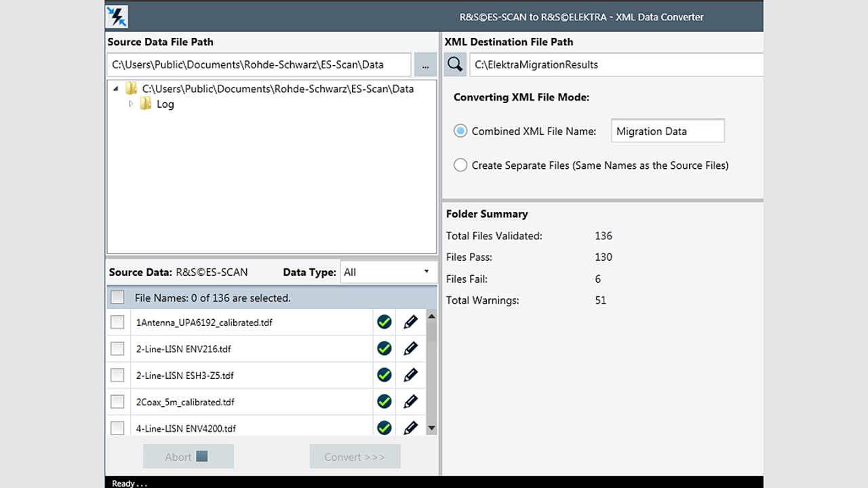Click the root Data folder icon in tree

click(132, 88)
